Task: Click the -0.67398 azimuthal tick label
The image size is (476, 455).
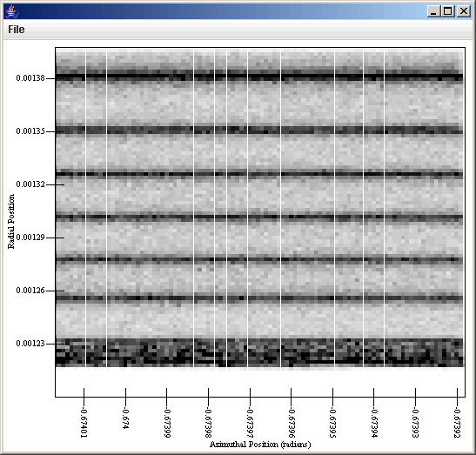Action: pyautogui.click(x=208, y=423)
